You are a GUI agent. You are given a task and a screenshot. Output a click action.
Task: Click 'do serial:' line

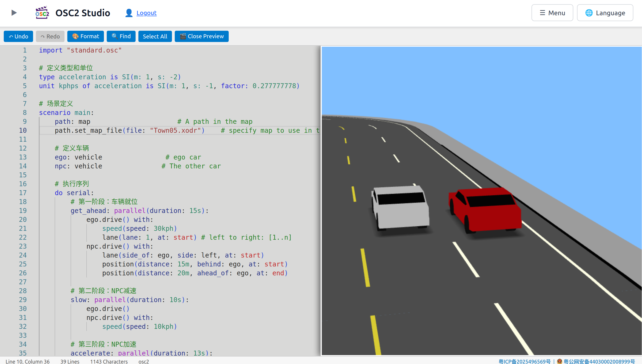(74, 193)
